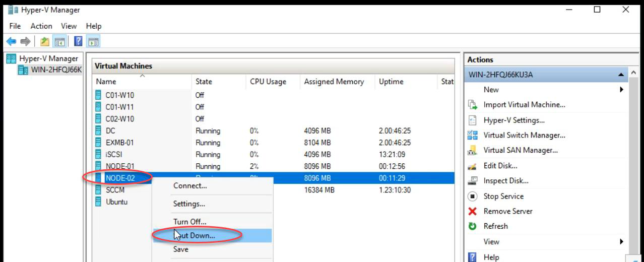Open the Action menu
This screenshot has height=262, width=644.
click(41, 26)
